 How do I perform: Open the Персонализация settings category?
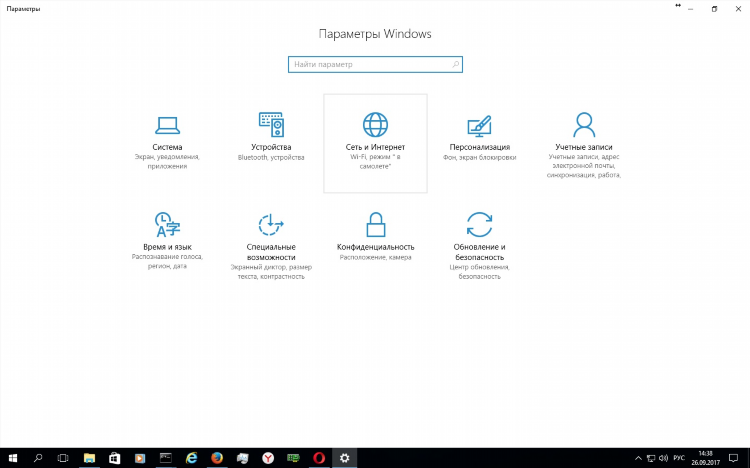click(480, 143)
